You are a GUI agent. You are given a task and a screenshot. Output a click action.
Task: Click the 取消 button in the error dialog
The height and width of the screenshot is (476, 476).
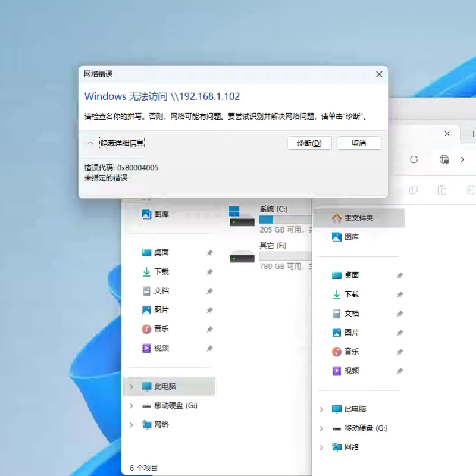click(359, 143)
